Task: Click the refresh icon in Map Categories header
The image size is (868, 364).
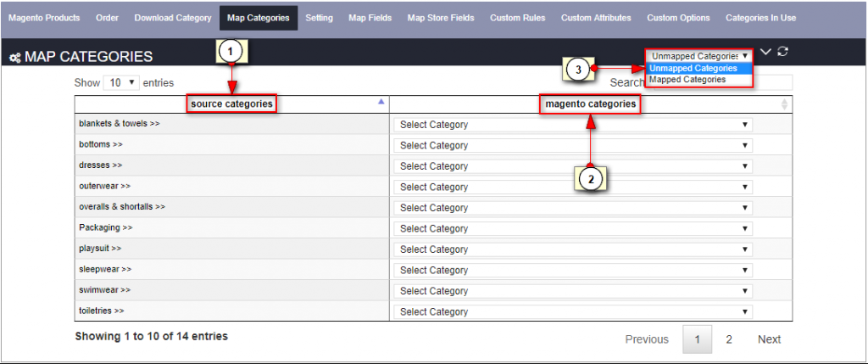Action: click(x=782, y=52)
